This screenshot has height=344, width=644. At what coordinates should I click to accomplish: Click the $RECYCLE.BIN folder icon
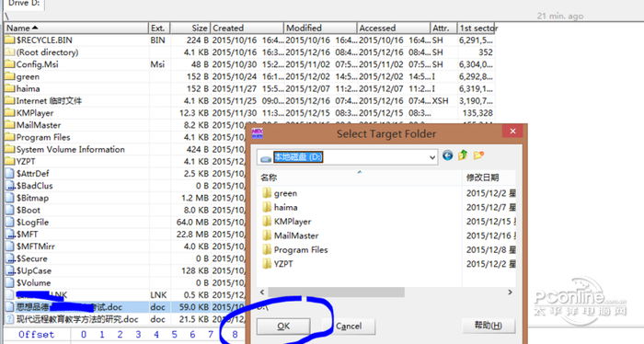[9, 40]
